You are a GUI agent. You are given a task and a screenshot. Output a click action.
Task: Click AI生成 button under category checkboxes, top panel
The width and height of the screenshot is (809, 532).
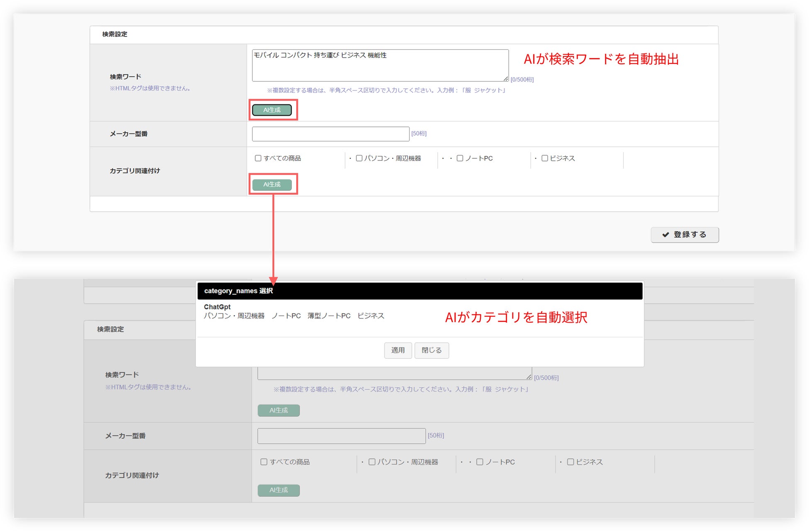[x=272, y=185]
